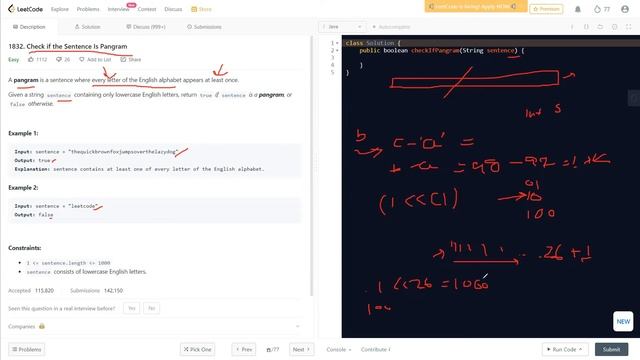This screenshot has width=640, height=360.
Task: Click the right edge collapsed side tab
Action: [x=634, y=98]
